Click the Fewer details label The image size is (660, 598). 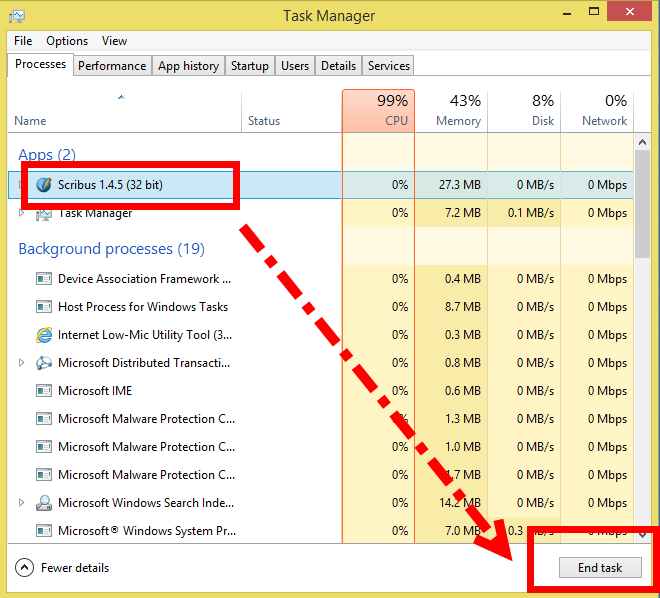click(x=75, y=568)
